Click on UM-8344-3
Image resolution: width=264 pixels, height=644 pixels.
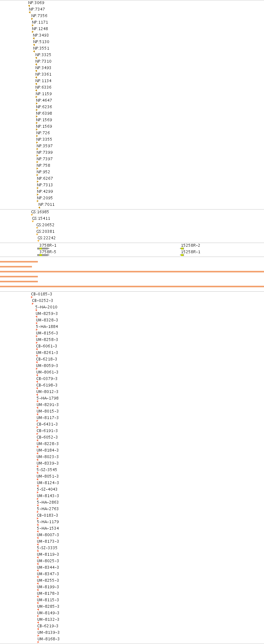48,567
